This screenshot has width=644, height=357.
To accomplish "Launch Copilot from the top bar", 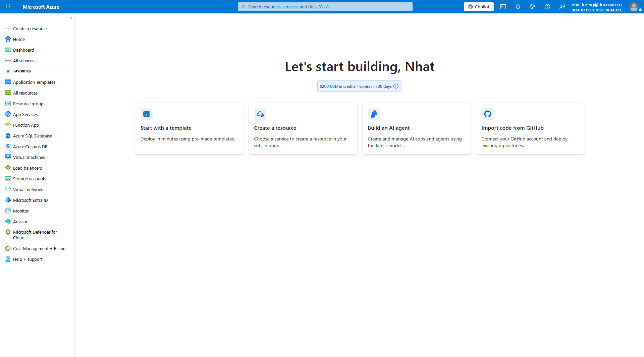I will pos(479,7).
